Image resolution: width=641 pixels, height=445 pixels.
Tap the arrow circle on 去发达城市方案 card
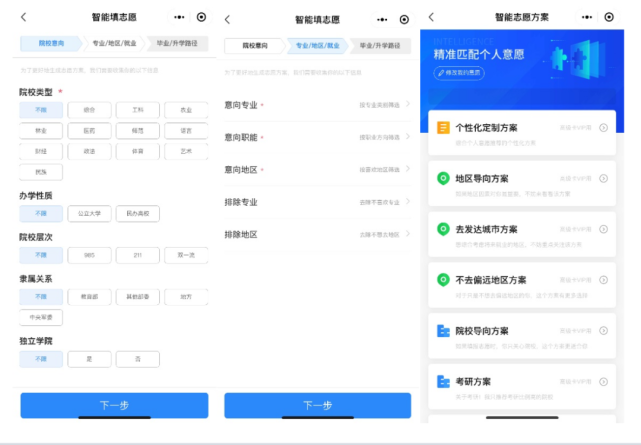pos(603,229)
